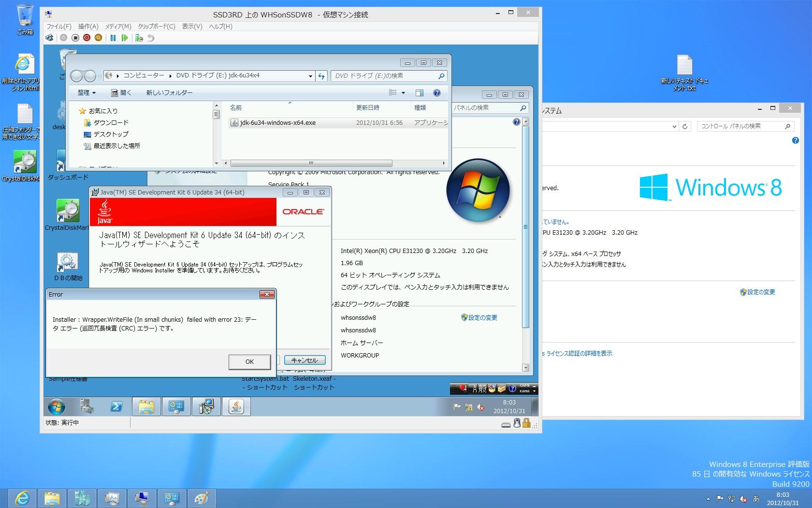This screenshot has width=812, height=508.
Task: Open the メディア(M) menu
Action: [118, 27]
